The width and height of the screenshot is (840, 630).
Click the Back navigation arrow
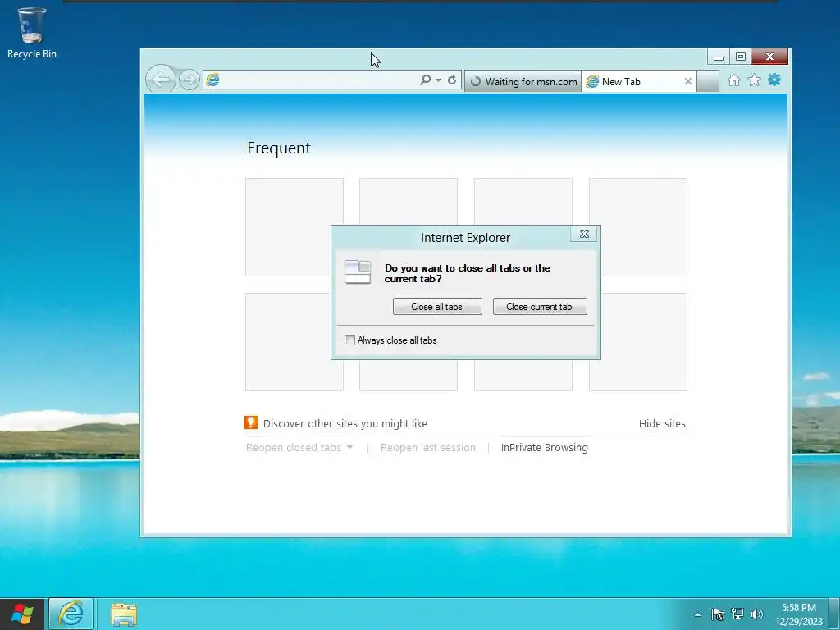(x=161, y=80)
